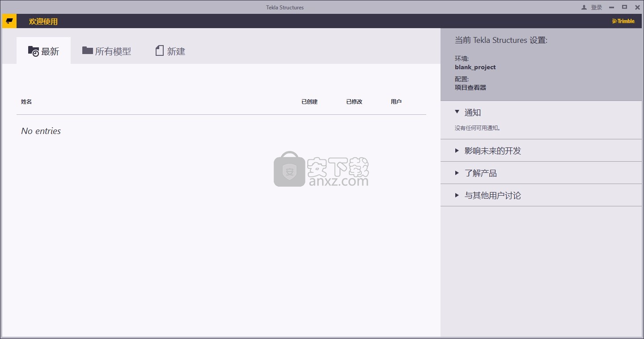This screenshot has height=339, width=644.
Task: Expand the 影响未来的开发 section arrow
Action: [x=457, y=151]
